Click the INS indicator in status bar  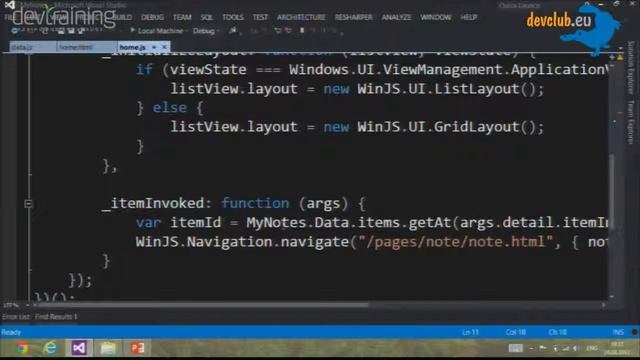(x=618, y=332)
